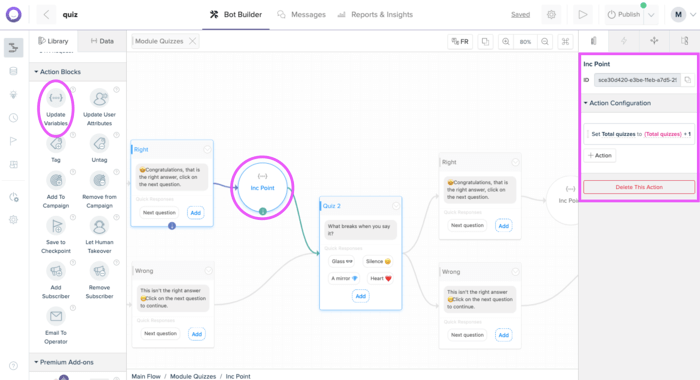Open the user profile M menu
Viewport: 700px width, 380px height.
(x=683, y=15)
